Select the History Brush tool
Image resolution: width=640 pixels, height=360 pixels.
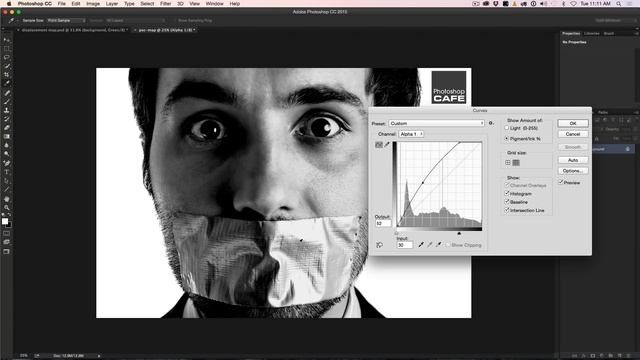pos(7,119)
